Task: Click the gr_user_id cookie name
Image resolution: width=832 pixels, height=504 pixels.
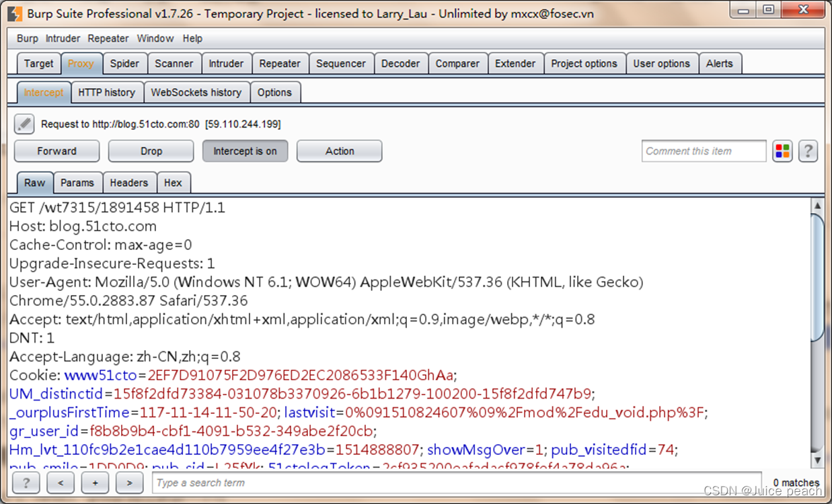Action: [x=44, y=431]
